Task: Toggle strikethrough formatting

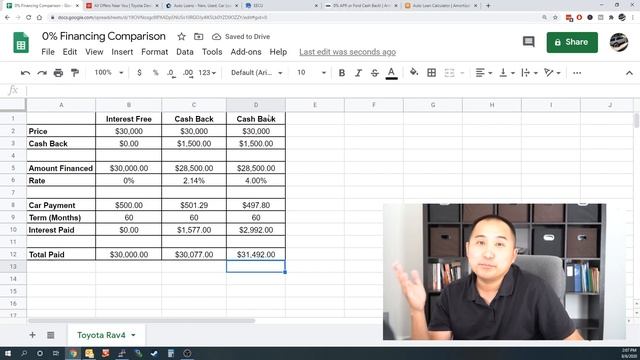Action: pyautogui.click(x=375, y=73)
